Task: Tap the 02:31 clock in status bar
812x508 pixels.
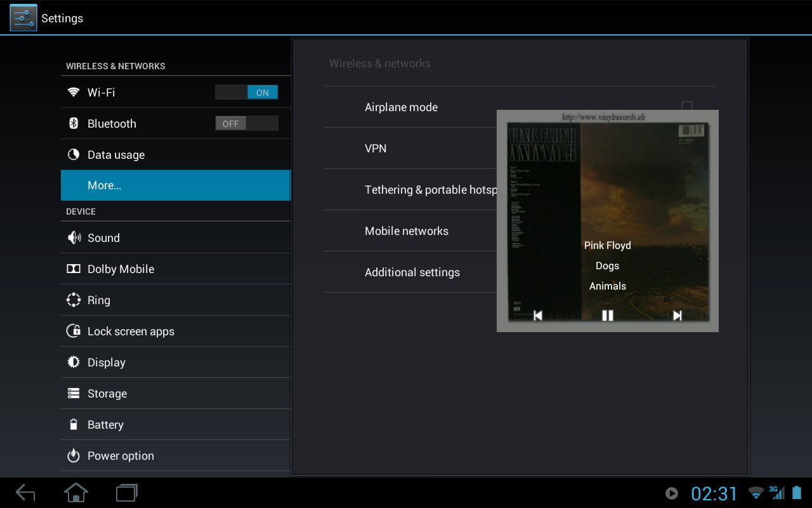Action: (x=714, y=493)
